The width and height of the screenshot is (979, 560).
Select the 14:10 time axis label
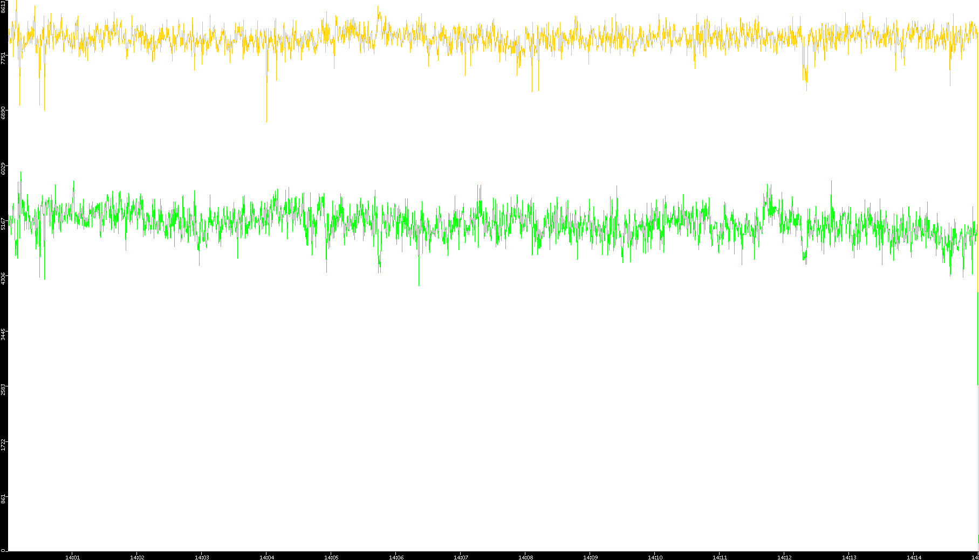[x=655, y=557]
